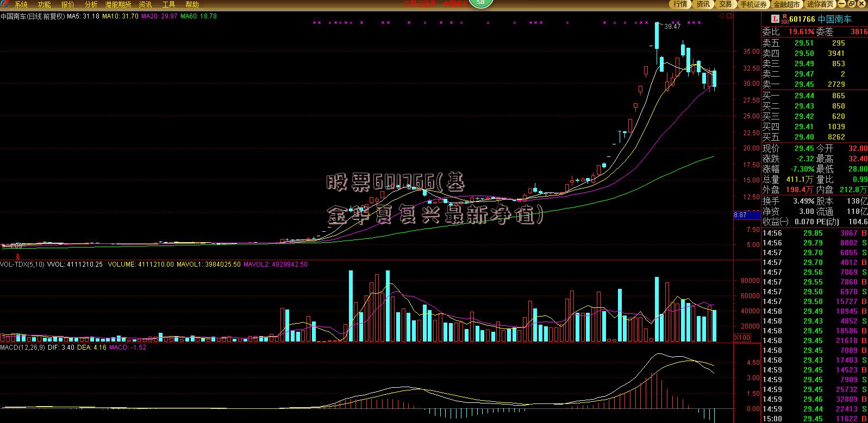This screenshot has width=868, height=423.
Task: Open the 港股期货 menu
Action: point(118,4)
